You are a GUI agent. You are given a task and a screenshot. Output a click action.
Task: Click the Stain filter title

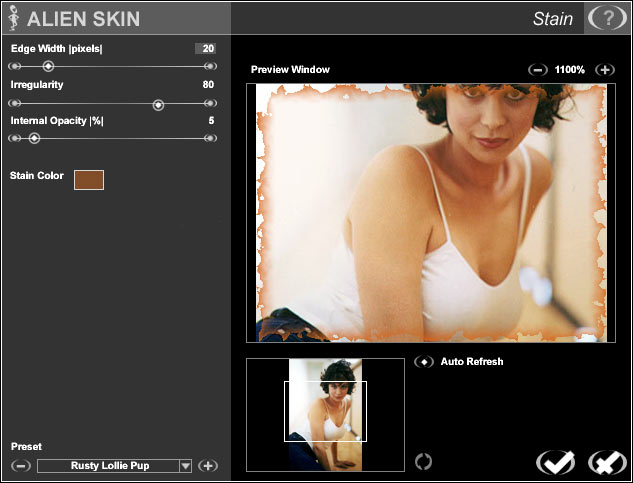(x=553, y=19)
